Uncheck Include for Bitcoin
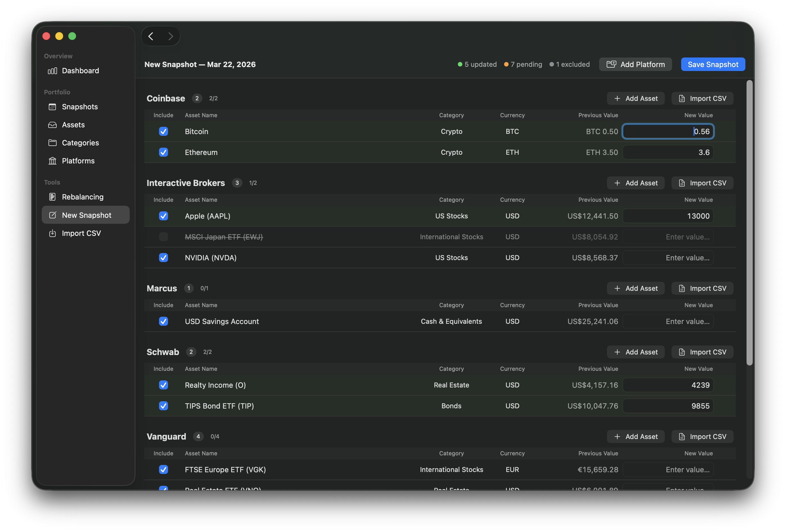This screenshot has height=532, width=786. 163,132
